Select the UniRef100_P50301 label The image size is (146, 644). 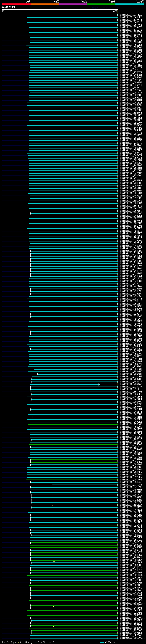pos(131,364)
